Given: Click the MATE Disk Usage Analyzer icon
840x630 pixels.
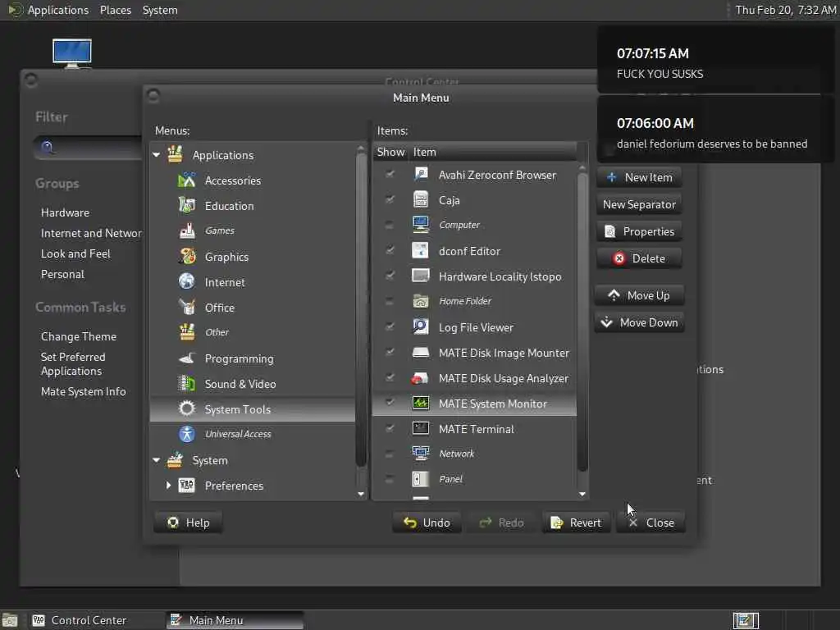Looking at the screenshot, I should point(421,378).
